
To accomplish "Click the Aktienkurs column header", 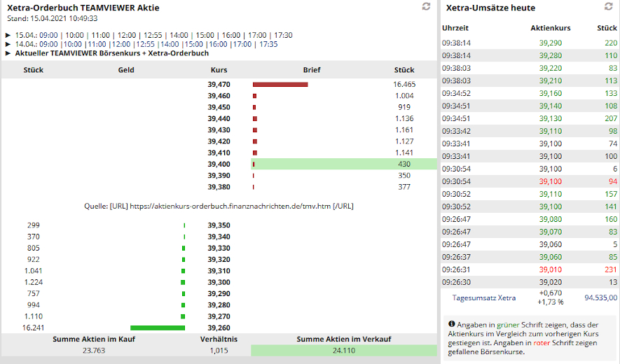I will (x=551, y=28).
